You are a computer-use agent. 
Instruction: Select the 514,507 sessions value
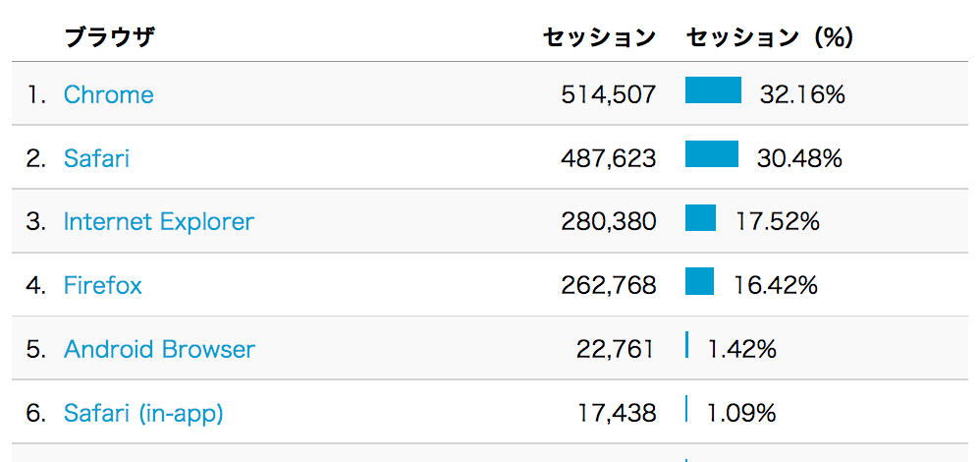609,95
